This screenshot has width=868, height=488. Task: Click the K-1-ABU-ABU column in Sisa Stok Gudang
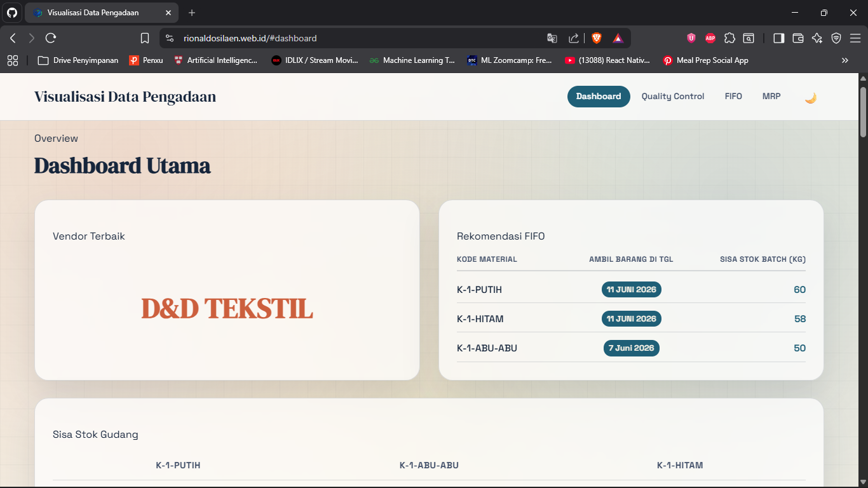click(x=429, y=465)
